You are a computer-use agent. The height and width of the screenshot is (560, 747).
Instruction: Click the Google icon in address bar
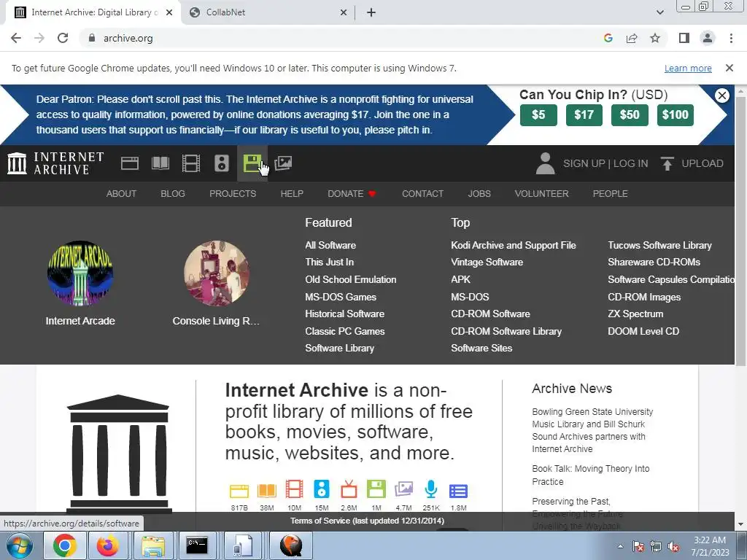pos(608,38)
